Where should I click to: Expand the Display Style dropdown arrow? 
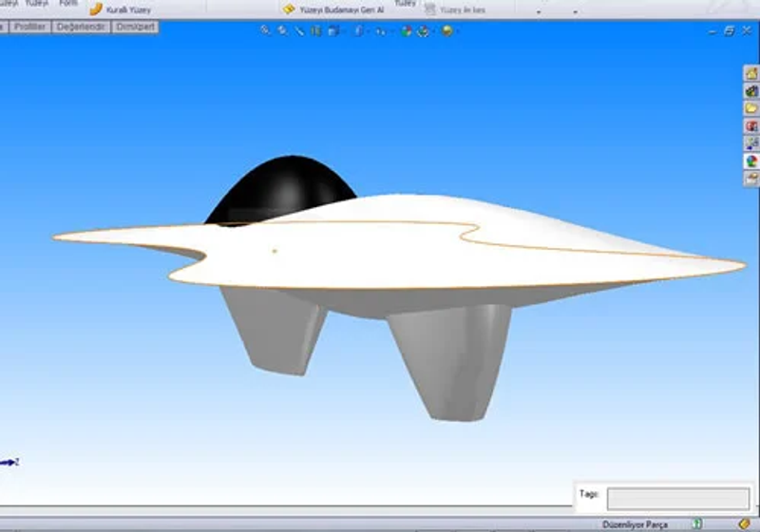pos(368,32)
